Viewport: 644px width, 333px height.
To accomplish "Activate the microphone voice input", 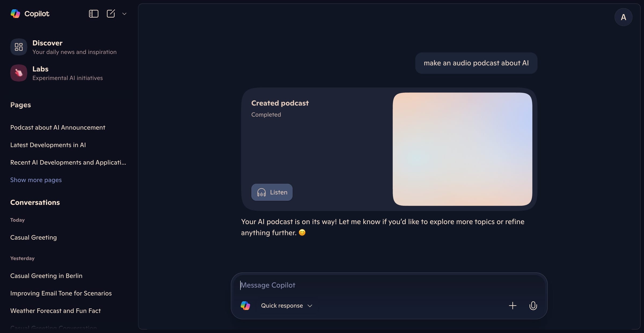I will pyautogui.click(x=533, y=306).
